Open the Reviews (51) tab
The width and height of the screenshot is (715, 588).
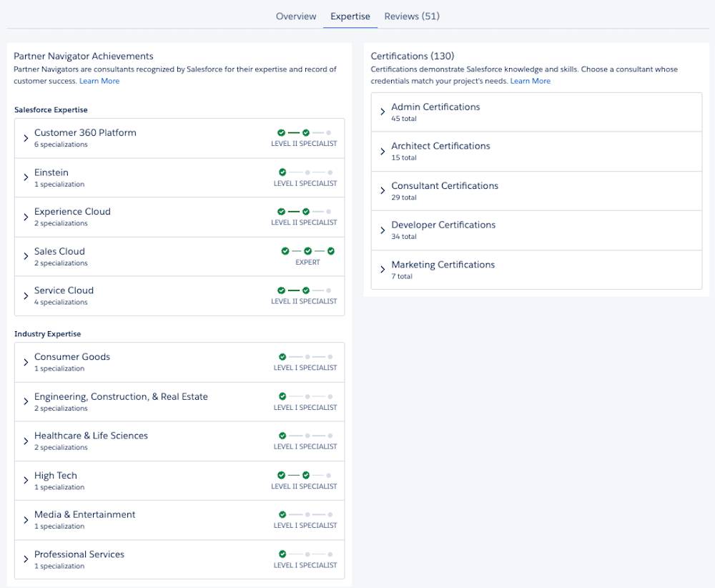point(412,16)
